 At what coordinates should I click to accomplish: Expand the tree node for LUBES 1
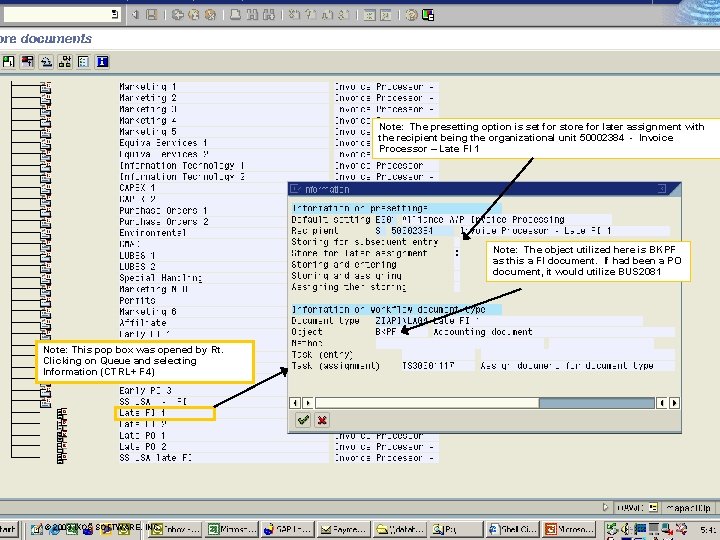pyautogui.click(x=45, y=255)
